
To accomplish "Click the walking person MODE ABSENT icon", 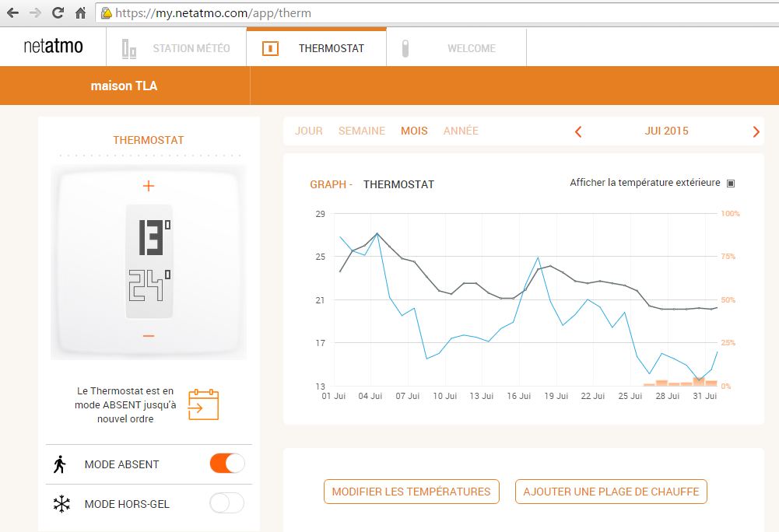I will pos(60,464).
